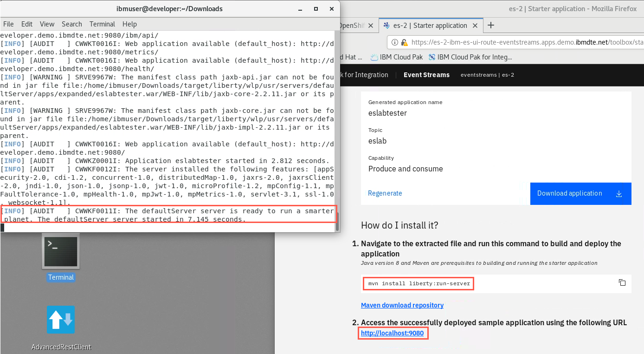
Task: Open IBM Cloud Pak for Integ... bookmark
Action: coord(470,57)
